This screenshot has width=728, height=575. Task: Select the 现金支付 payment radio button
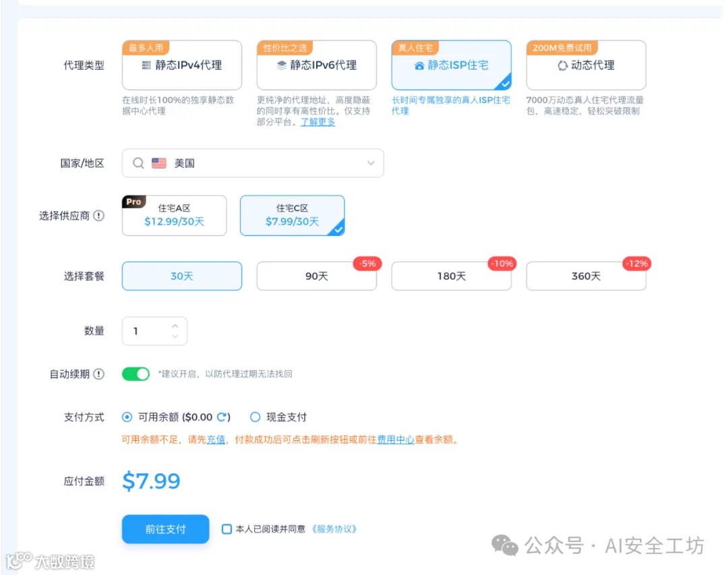point(255,417)
